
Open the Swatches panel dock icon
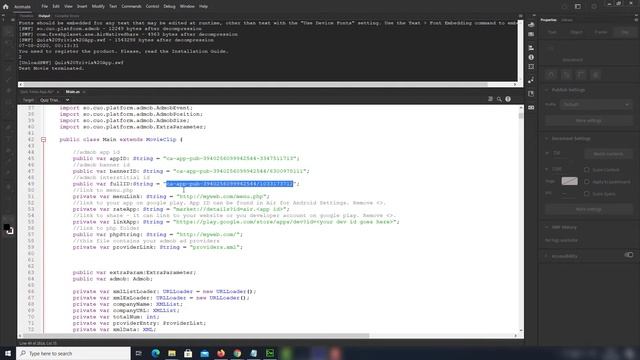(x=531, y=34)
